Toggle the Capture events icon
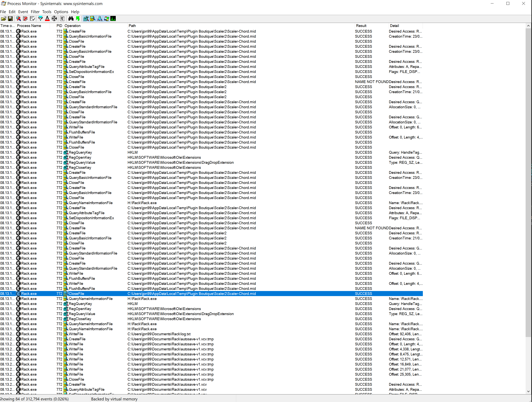 click(x=19, y=19)
